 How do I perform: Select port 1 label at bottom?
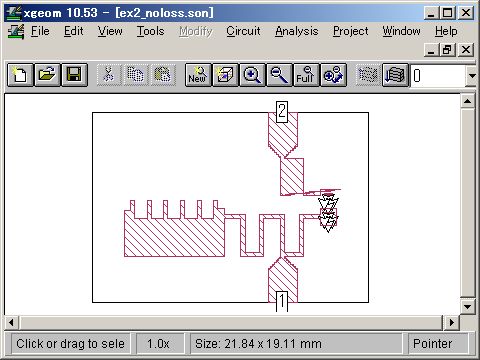point(282,301)
